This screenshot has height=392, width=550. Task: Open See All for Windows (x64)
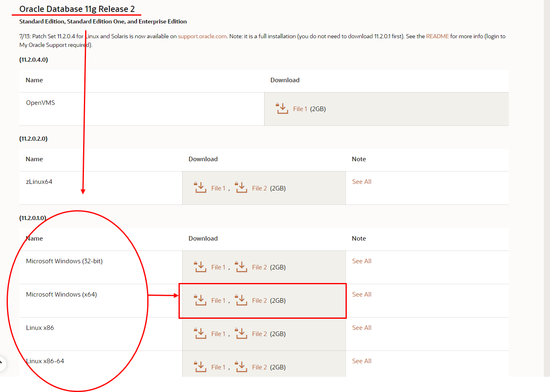(362, 295)
